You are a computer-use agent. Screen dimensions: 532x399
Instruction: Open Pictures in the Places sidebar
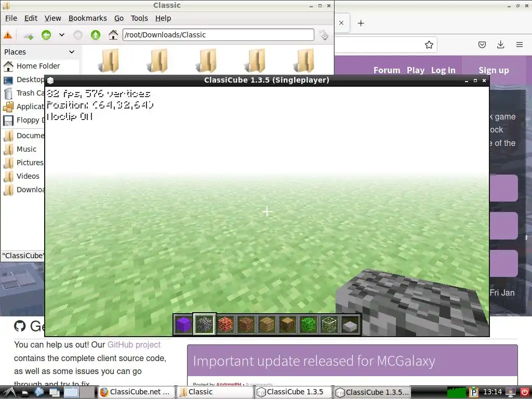pyautogui.click(x=24, y=163)
